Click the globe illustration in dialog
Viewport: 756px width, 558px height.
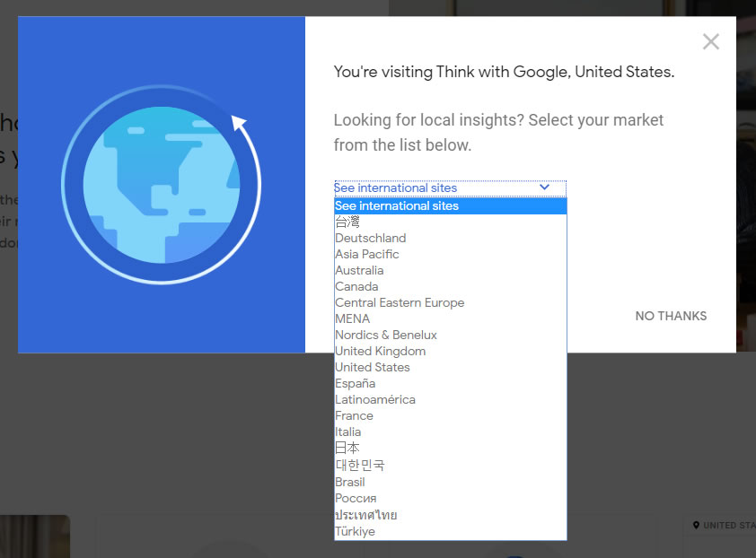pos(162,184)
